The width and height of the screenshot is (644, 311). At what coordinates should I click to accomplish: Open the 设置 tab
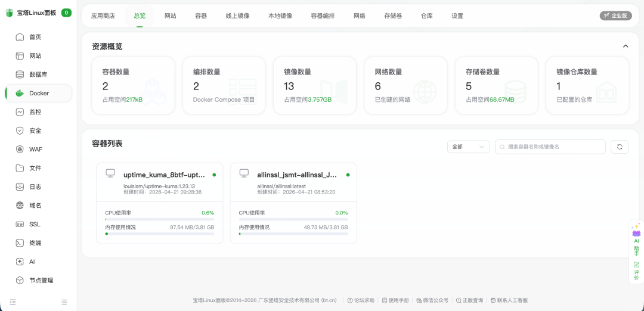click(x=457, y=16)
